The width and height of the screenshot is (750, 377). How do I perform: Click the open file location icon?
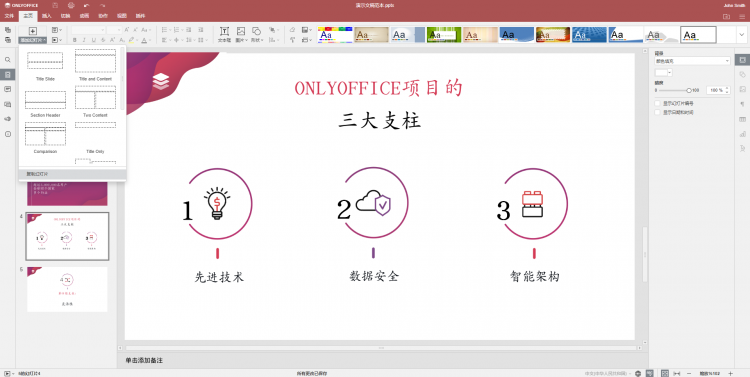[727, 16]
